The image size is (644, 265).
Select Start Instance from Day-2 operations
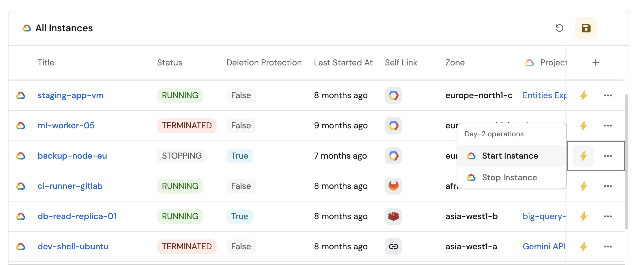click(510, 156)
